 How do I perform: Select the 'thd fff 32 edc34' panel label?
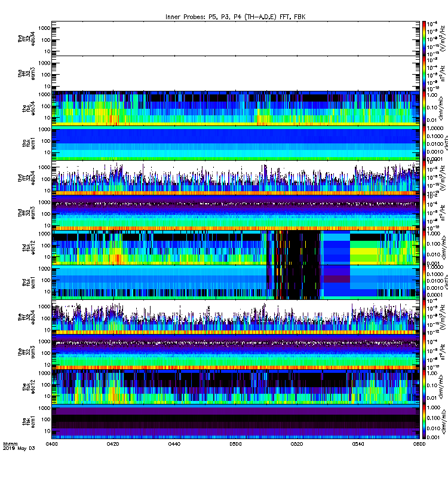click(x=26, y=177)
